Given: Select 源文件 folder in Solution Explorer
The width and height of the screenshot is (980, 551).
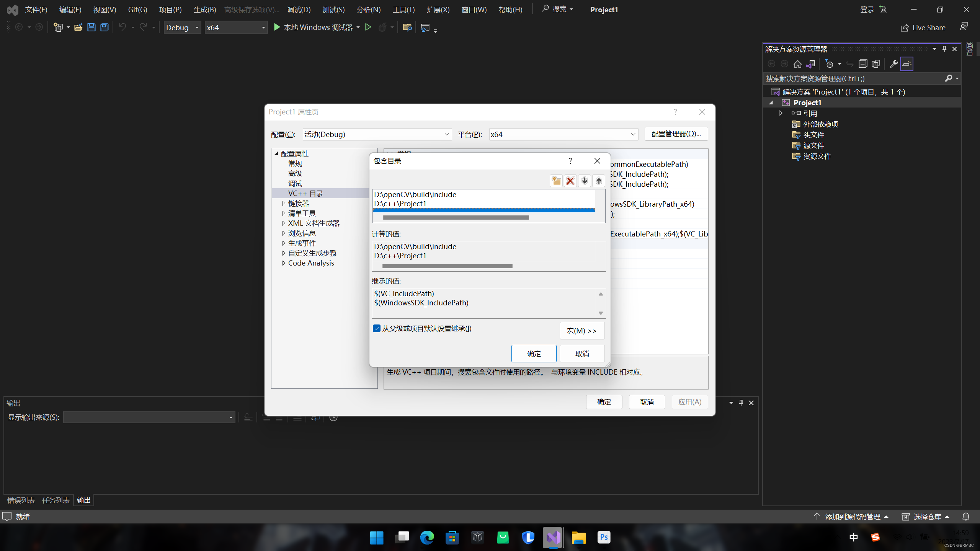Looking at the screenshot, I should (813, 146).
